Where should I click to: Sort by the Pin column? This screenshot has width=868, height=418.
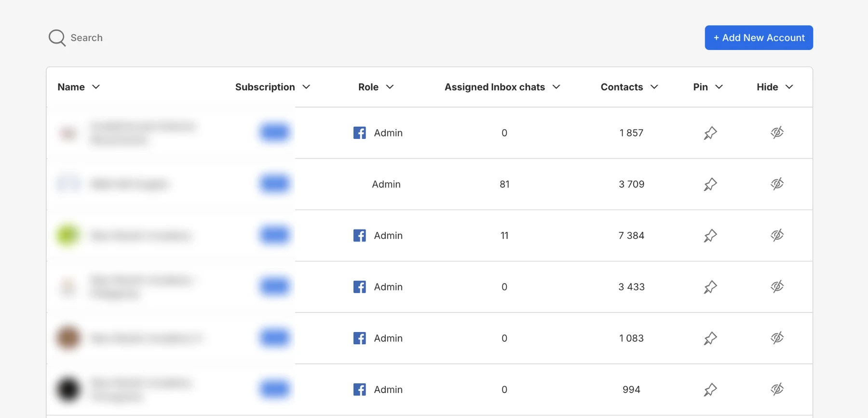point(708,87)
